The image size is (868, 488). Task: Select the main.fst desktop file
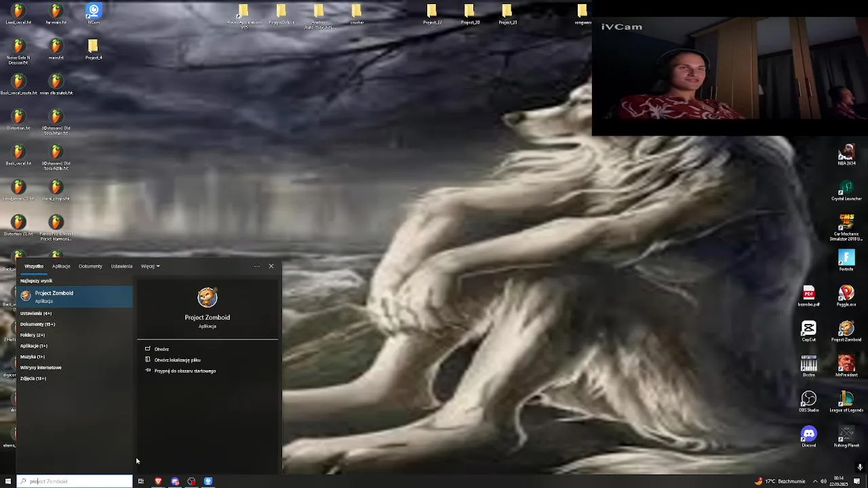pyautogui.click(x=56, y=49)
